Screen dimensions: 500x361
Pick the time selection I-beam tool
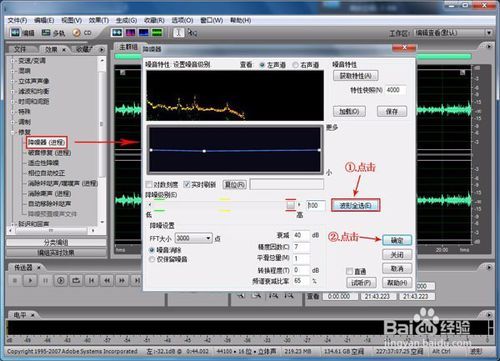click(x=179, y=32)
